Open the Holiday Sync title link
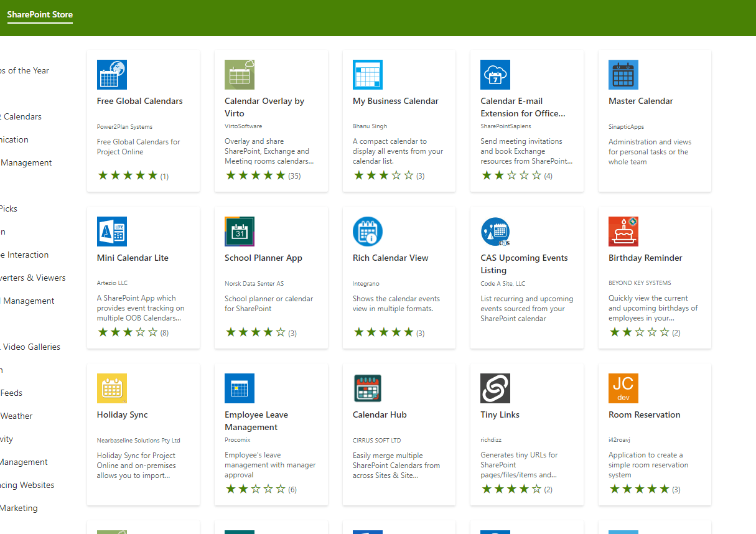Viewport: 756px width, 534px height. pyautogui.click(x=123, y=415)
